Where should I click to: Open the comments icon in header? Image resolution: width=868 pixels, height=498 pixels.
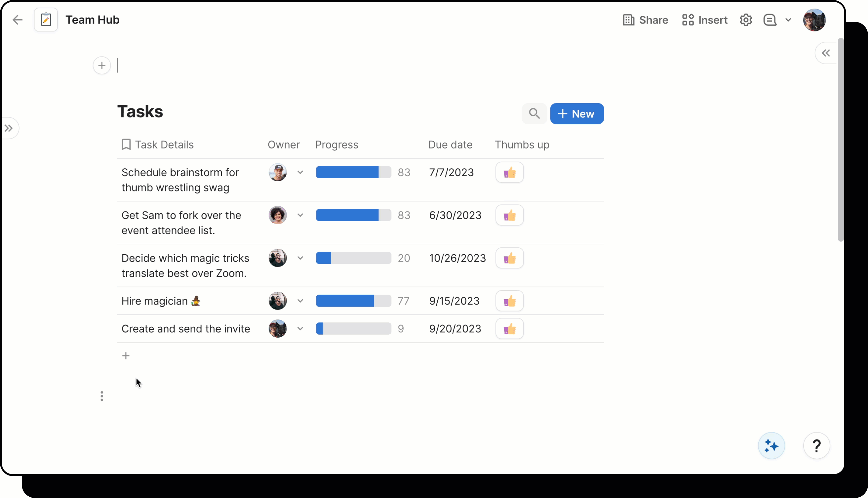769,20
